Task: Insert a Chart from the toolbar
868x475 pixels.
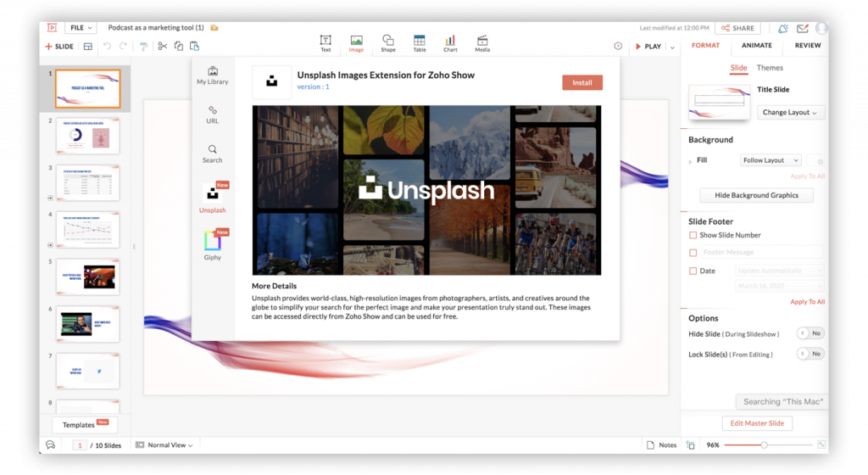Action: [x=450, y=42]
